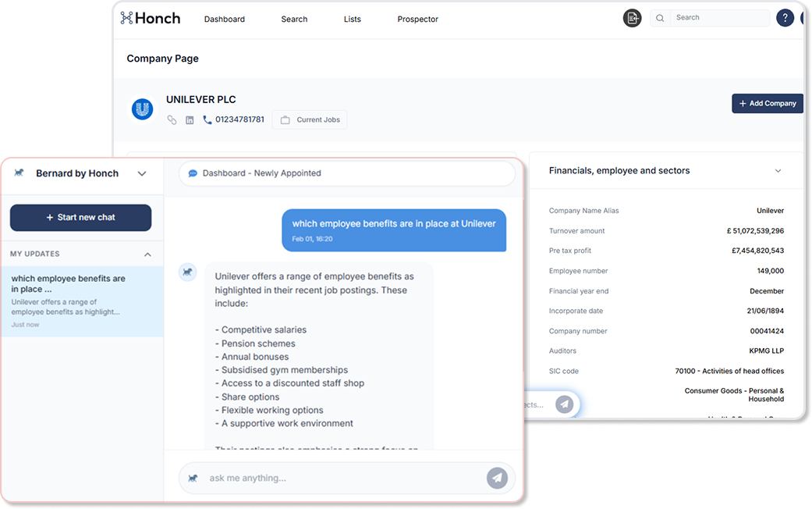Image resolution: width=812 pixels, height=509 pixels.
Task: Click the website link icon under Unilever PLC
Action: 172,119
